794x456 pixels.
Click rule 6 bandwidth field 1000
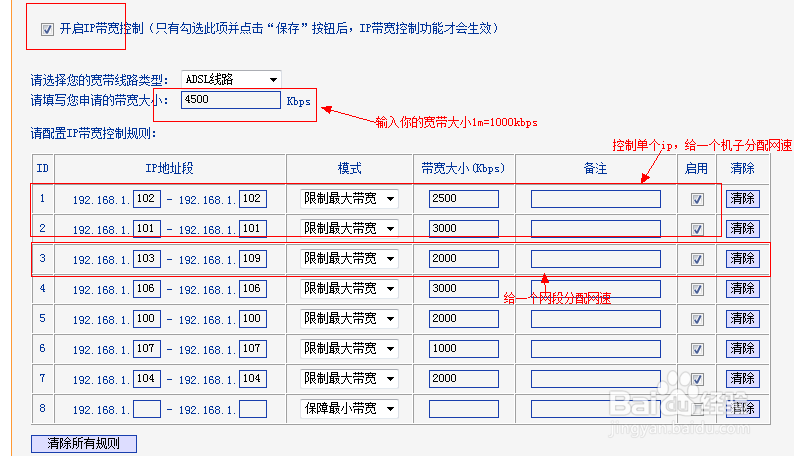click(463, 349)
